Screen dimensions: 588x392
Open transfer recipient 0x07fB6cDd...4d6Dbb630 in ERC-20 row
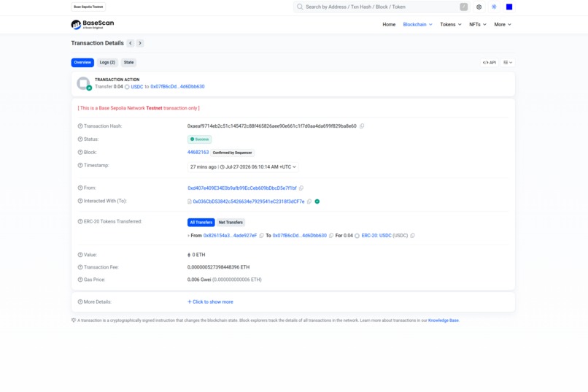pyautogui.click(x=300, y=236)
